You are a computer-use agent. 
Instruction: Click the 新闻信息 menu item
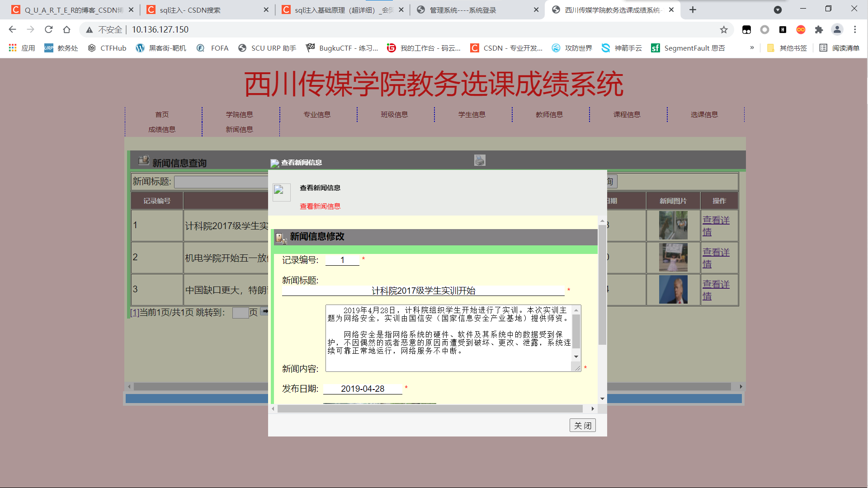click(238, 129)
